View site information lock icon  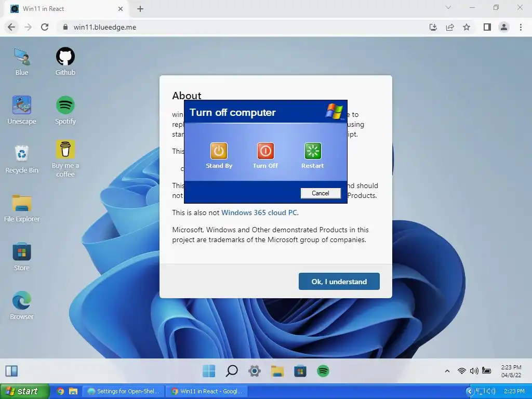coord(65,27)
